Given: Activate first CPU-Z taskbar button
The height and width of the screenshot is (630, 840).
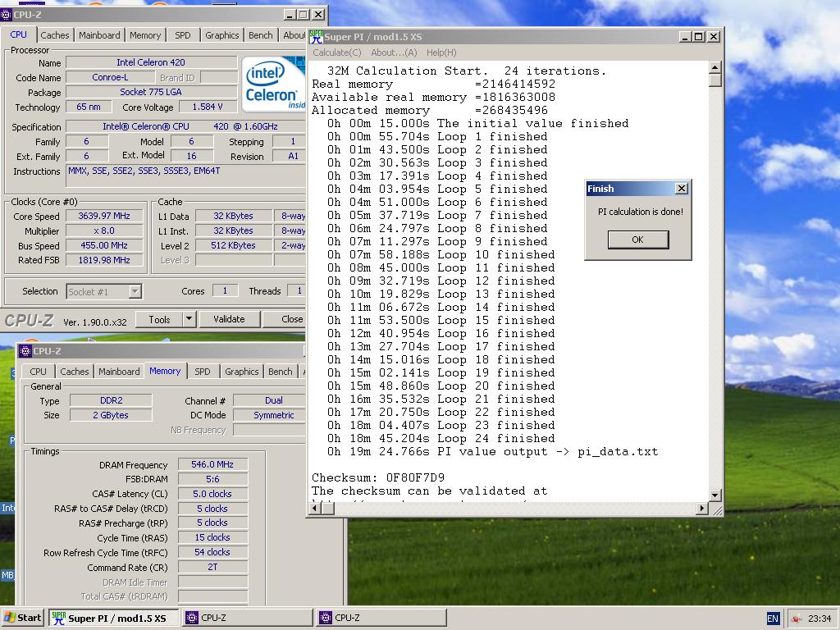Looking at the screenshot, I should [x=248, y=618].
